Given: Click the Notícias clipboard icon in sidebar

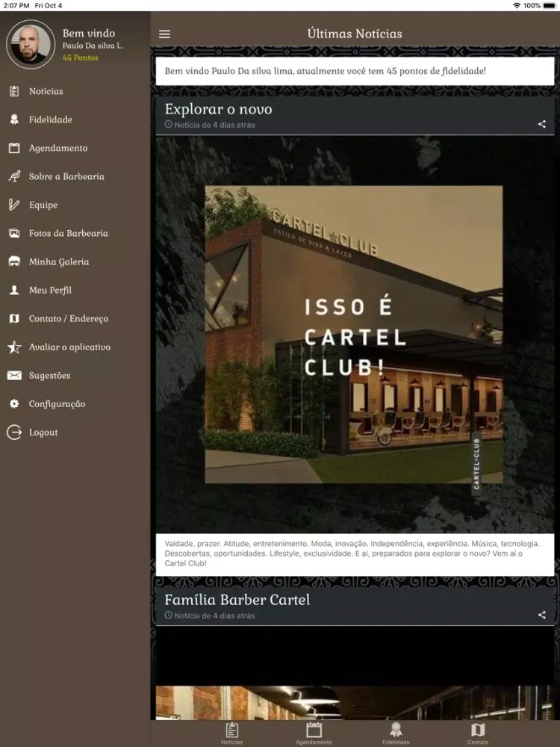Looking at the screenshot, I should point(14,91).
